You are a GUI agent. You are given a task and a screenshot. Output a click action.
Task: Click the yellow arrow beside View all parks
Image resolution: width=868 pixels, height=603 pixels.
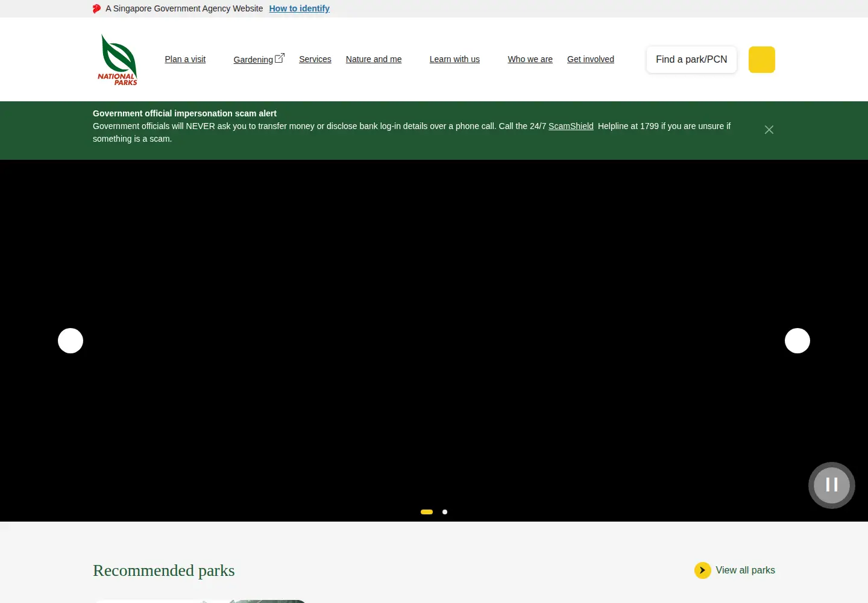[x=703, y=570]
